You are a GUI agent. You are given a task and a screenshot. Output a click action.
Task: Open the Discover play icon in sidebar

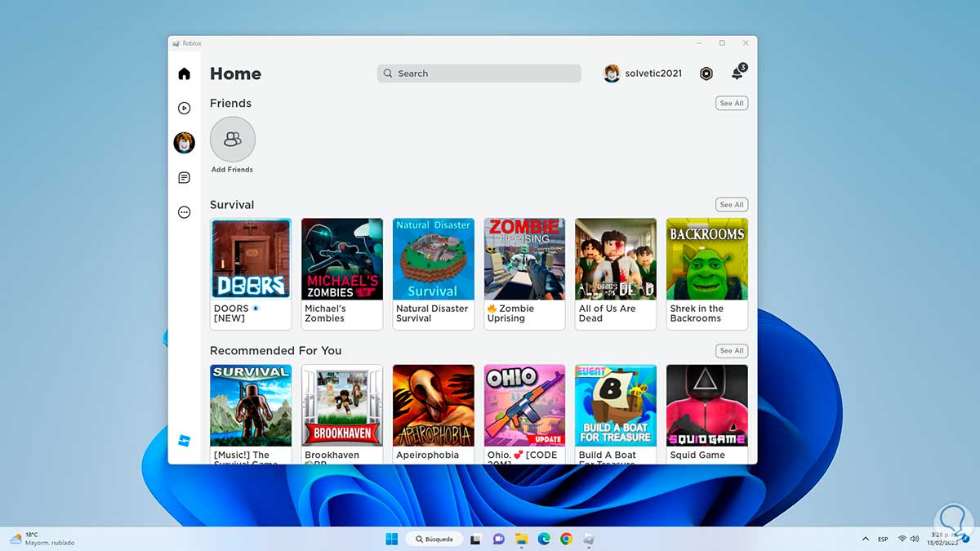tap(184, 108)
